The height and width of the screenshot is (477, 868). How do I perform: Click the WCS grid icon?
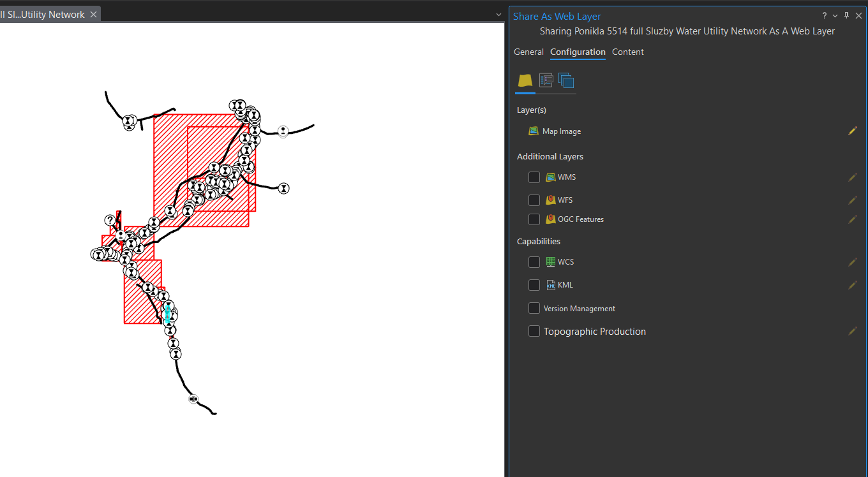tap(551, 262)
